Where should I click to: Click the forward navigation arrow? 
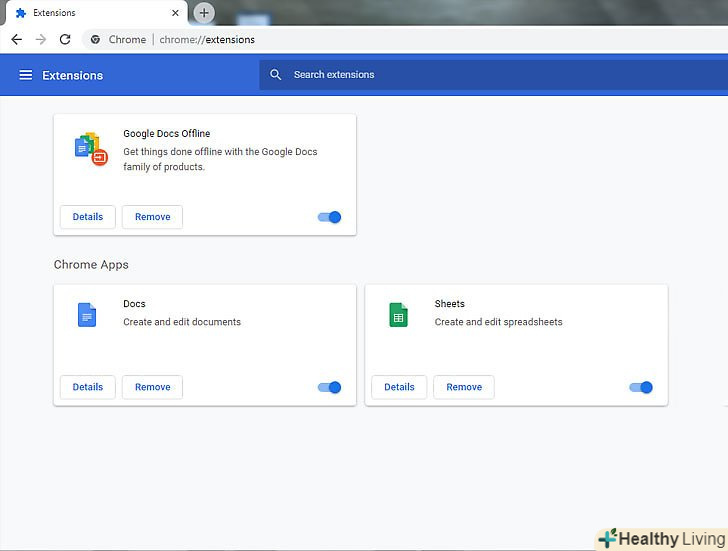pyautogui.click(x=41, y=39)
